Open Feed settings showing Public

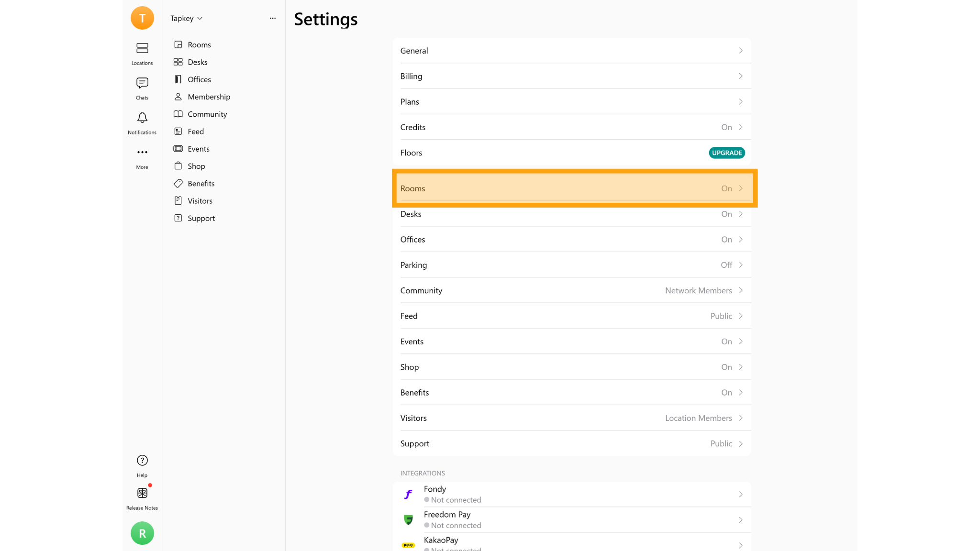pyautogui.click(x=571, y=316)
